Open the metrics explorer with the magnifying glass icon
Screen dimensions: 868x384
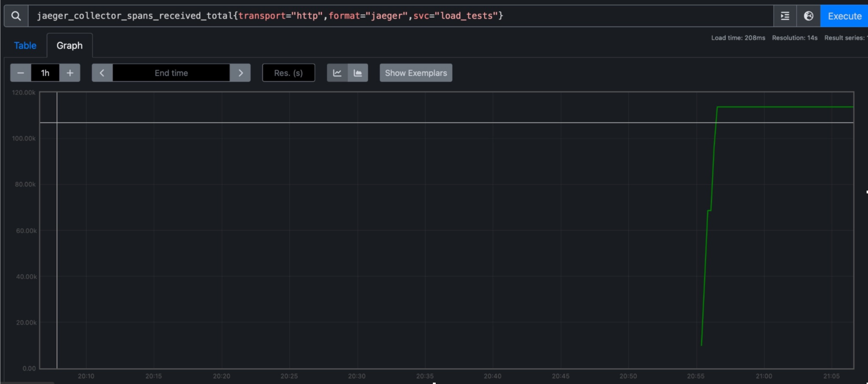pyautogui.click(x=16, y=16)
